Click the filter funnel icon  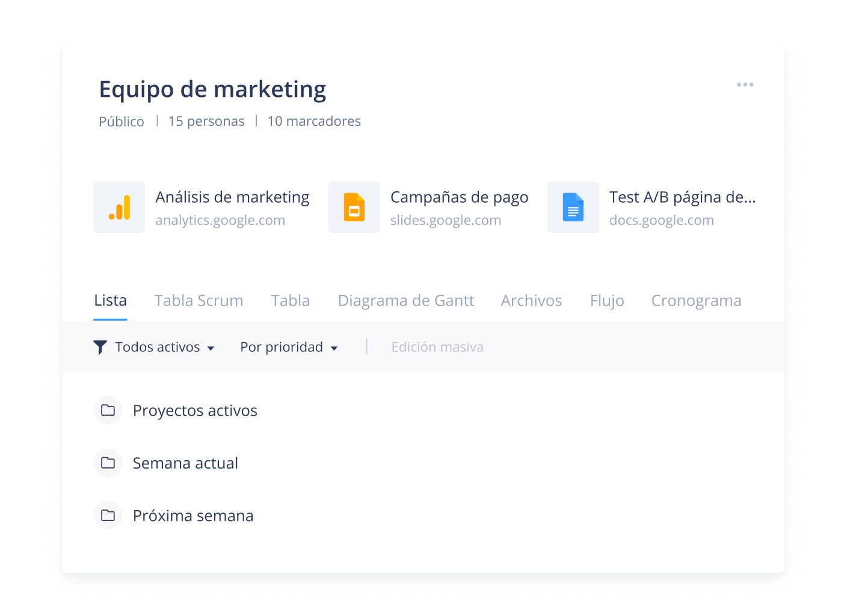[100, 347]
